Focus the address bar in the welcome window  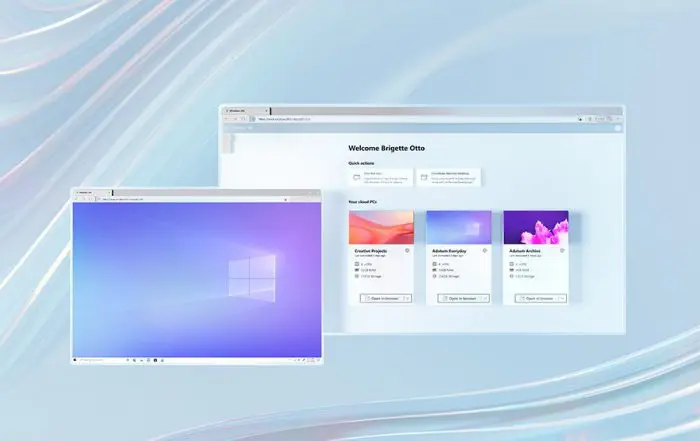[x=415, y=119]
